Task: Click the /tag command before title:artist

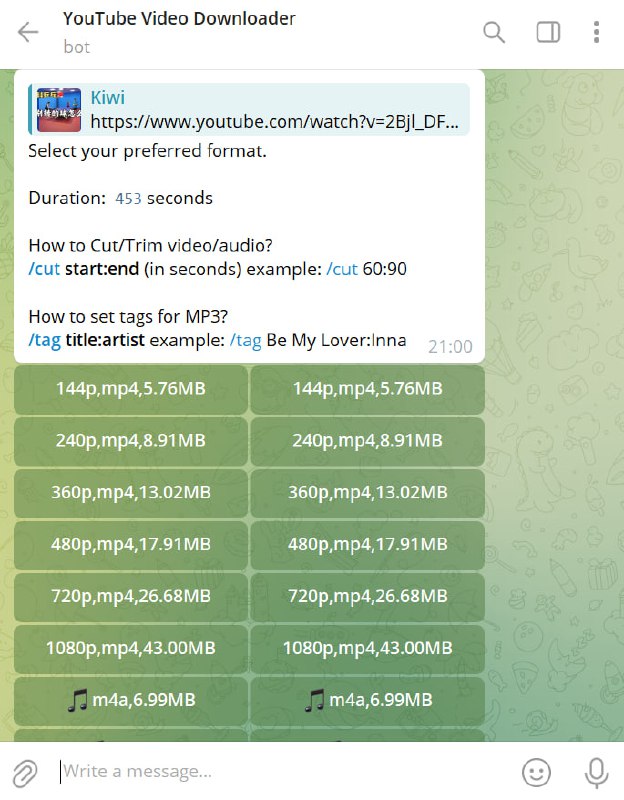Action: point(45,341)
